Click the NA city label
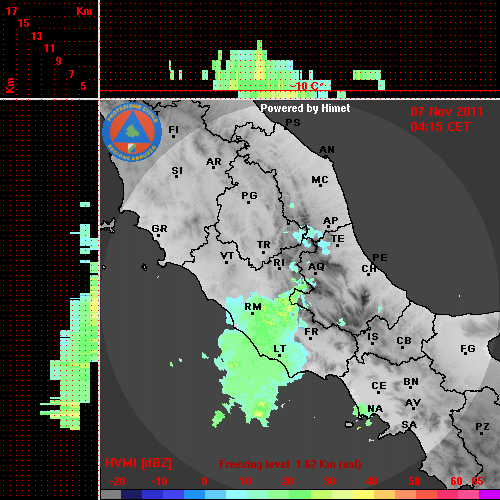Viewport: 500px width, 500px height. point(375,409)
